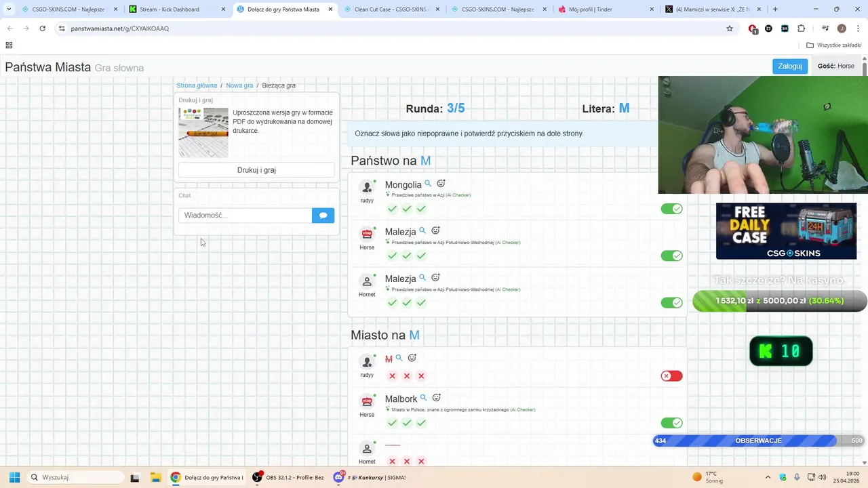
Task: Open the Windows Start menu
Action: (x=14, y=477)
